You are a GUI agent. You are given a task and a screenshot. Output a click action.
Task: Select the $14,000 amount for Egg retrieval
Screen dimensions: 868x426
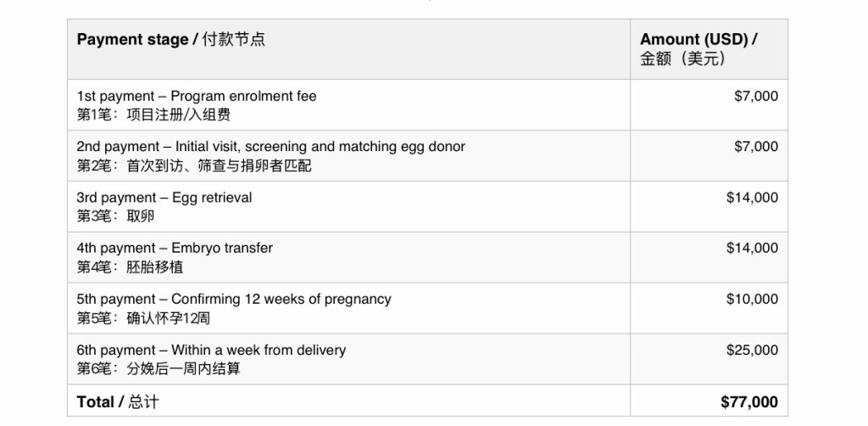(752, 198)
